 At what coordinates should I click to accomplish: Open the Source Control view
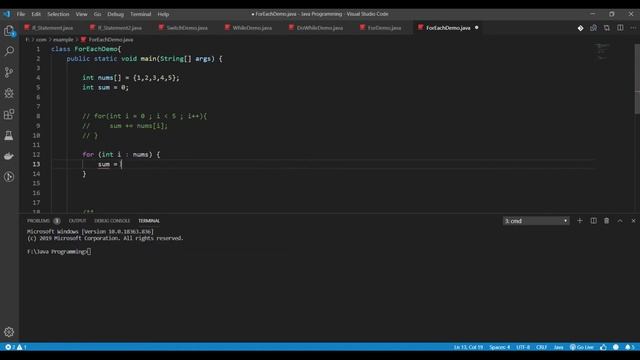[x=9, y=72]
